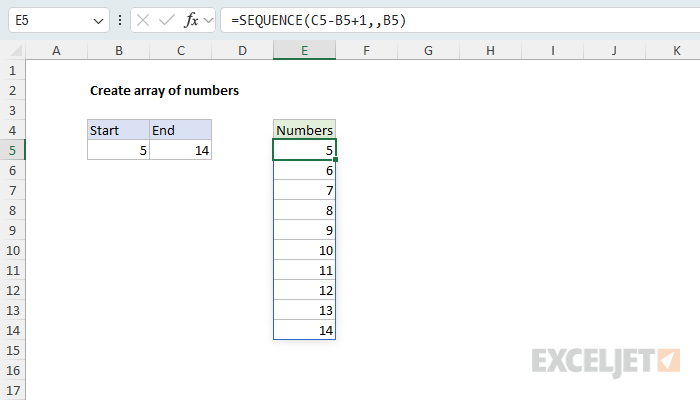This screenshot has height=400, width=700.
Task: Select row 10 header
Action: 12,250
